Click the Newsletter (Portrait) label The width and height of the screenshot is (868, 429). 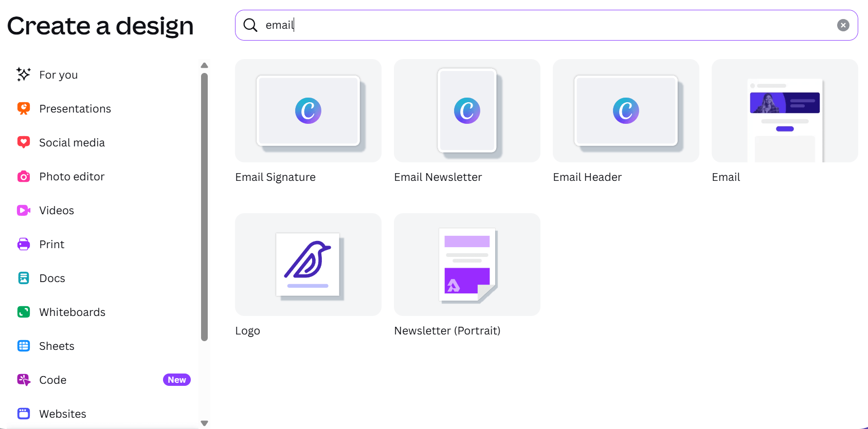[447, 331]
